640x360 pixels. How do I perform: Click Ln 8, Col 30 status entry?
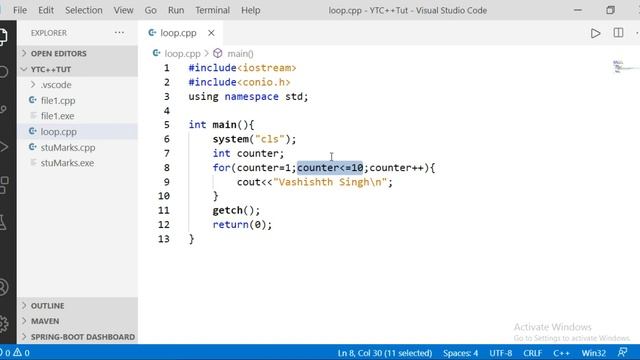point(384,353)
